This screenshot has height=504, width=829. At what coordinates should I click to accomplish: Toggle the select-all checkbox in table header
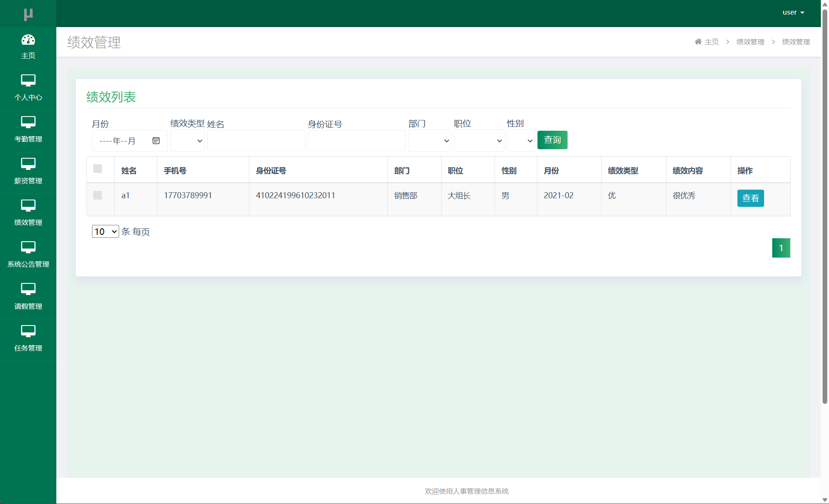click(x=97, y=169)
